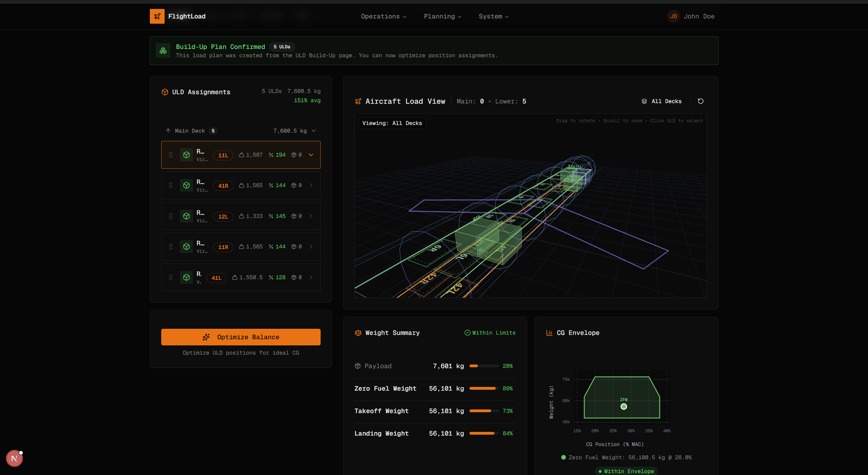Click the JD user avatar

pos(673,16)
